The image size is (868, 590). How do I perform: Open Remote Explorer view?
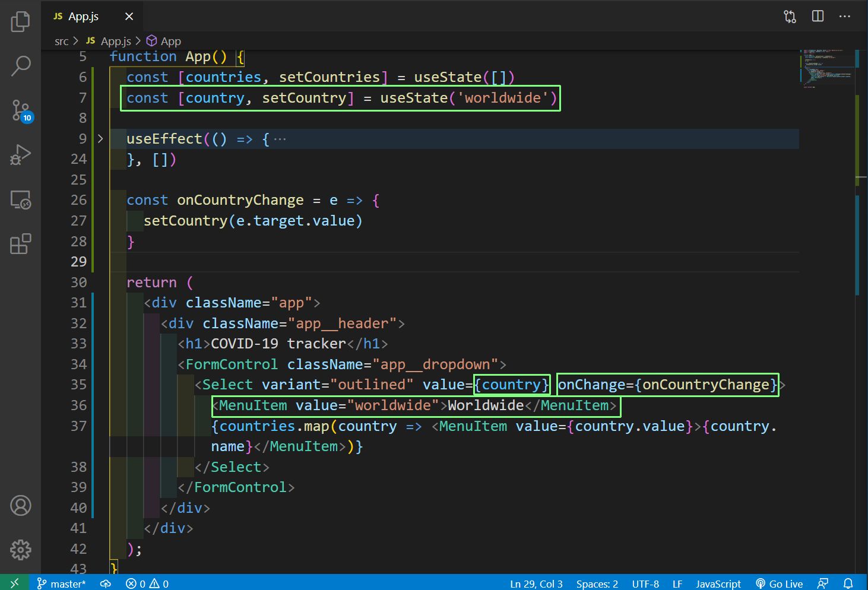click(20, 199)
